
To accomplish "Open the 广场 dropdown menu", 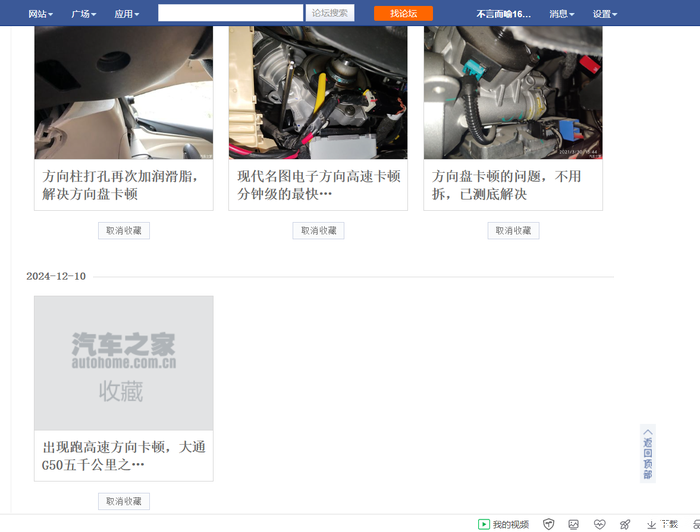I will pyautogui.click(x=83, y=14).
